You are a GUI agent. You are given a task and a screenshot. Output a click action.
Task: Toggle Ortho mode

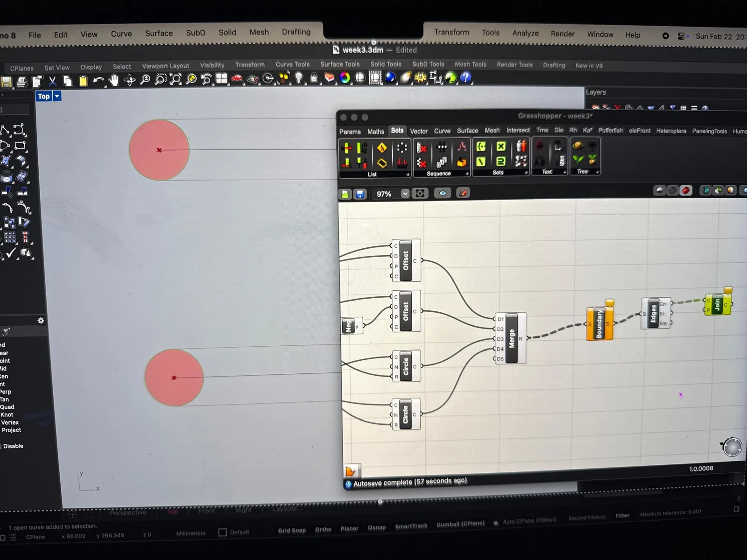click(x=323, y=529)
